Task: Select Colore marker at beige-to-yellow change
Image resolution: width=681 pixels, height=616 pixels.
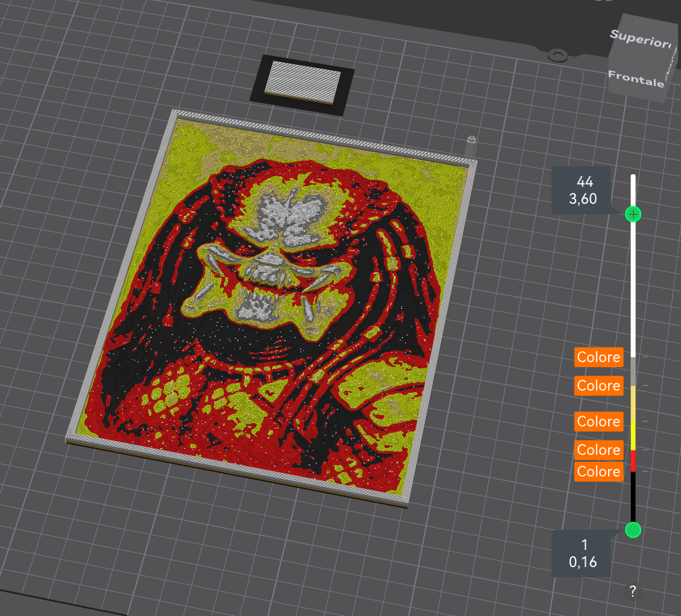Action: click(x=598, y=421)
